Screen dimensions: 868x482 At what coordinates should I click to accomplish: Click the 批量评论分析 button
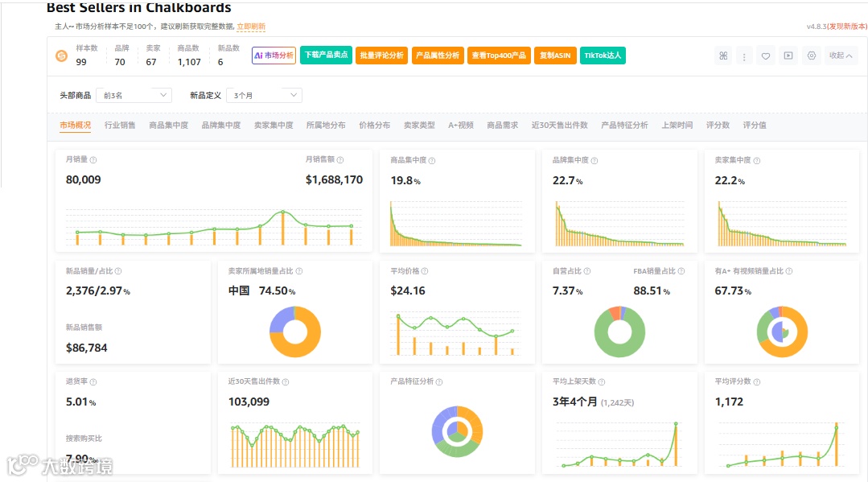pos(382,56)
